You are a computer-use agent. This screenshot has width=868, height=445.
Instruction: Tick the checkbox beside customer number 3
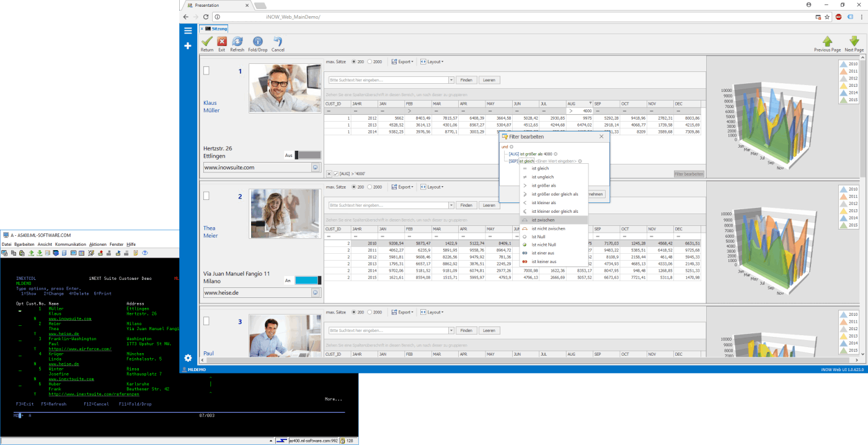pyautogui.click(x=206, y=321)
